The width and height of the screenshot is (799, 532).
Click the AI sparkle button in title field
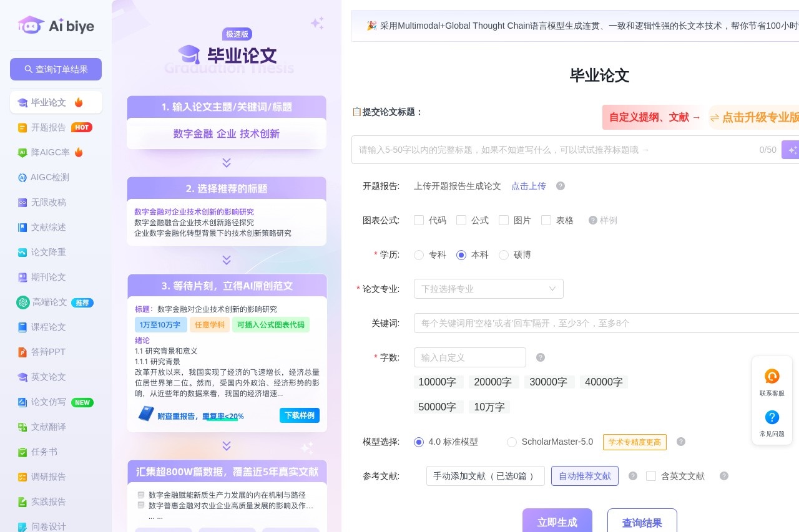pyautogui.click(x=792, y=150)
